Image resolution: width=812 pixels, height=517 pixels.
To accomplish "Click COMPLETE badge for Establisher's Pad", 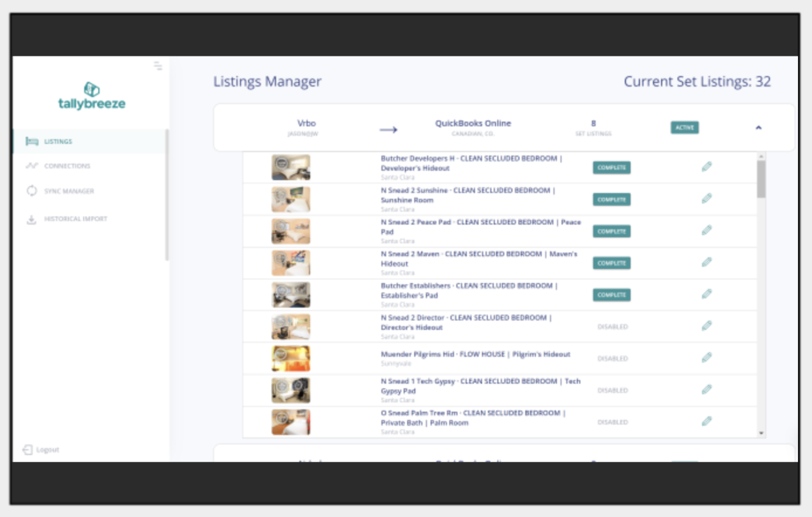I will [612, 295].
